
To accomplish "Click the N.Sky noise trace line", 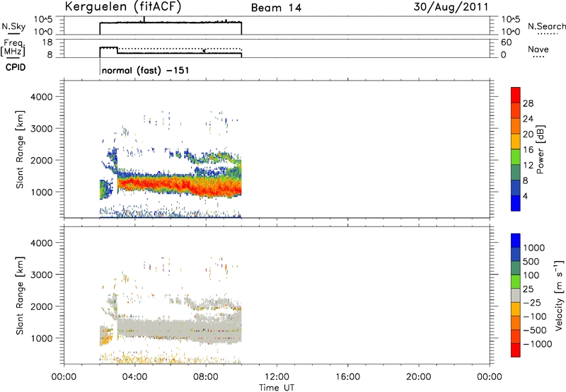I will pos(171,23).
